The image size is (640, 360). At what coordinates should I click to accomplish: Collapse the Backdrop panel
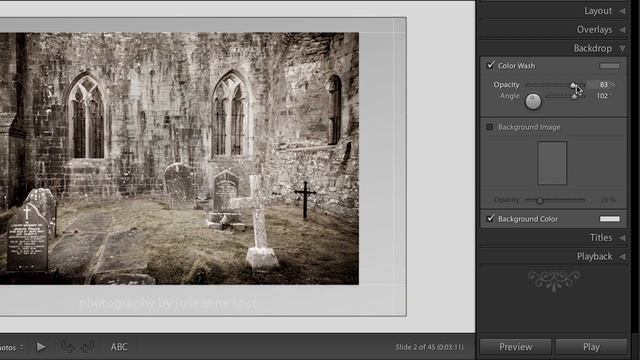pyautogui.click(x=622, y=49)
